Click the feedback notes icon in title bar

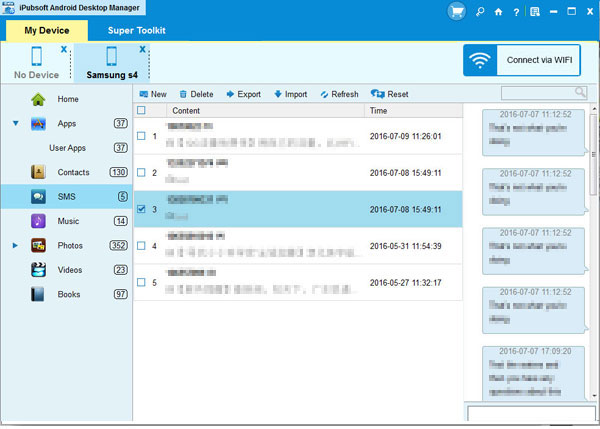click(x=534, y=10)
